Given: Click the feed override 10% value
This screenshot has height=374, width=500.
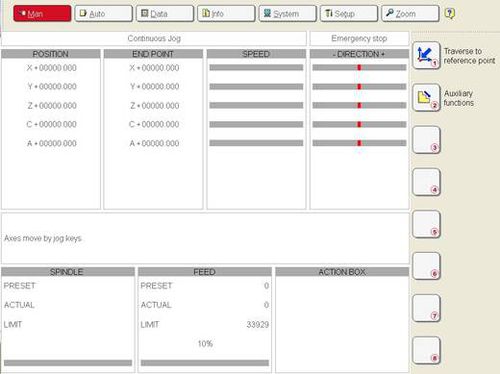Looking at the screenshot, I should pyautogui.click(x=205, y=344).
